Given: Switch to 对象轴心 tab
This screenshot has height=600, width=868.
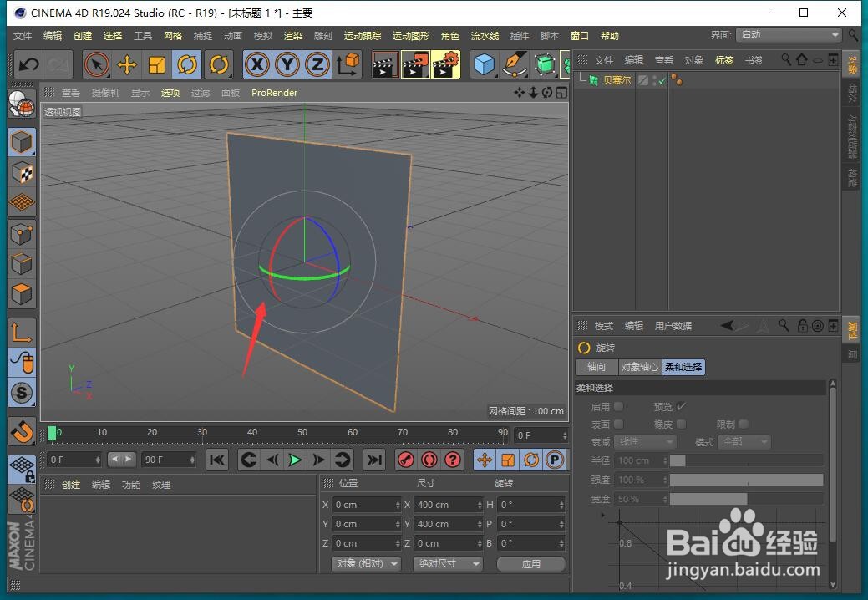Looking at the screenshot, I should coord(639,367).
